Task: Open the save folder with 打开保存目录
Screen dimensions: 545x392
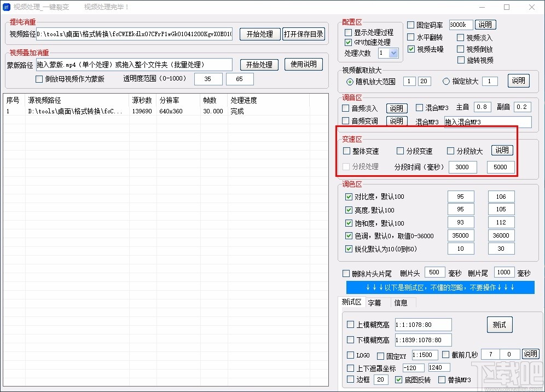Action: [303, 33]
